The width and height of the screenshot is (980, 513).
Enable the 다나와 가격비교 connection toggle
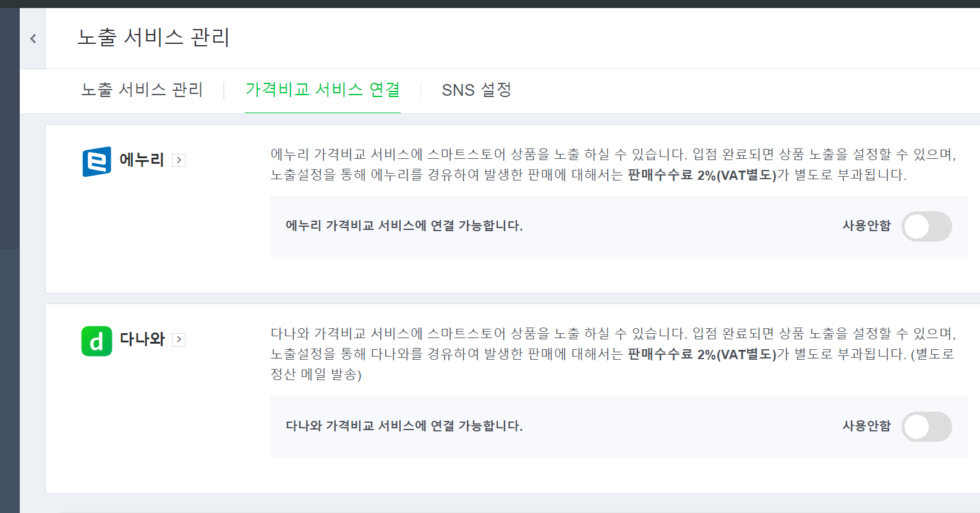pyautogui.click(x=926, y=426)
